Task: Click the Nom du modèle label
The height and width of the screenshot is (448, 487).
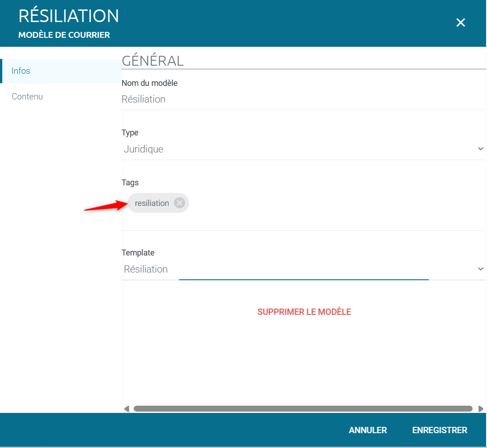Action: point(149,83)
